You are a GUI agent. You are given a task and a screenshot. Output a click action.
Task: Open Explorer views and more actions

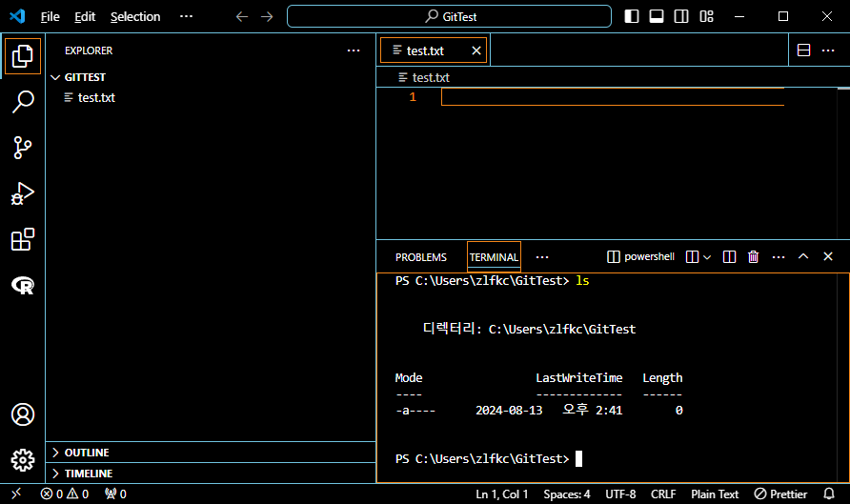[x=354, y=50]
